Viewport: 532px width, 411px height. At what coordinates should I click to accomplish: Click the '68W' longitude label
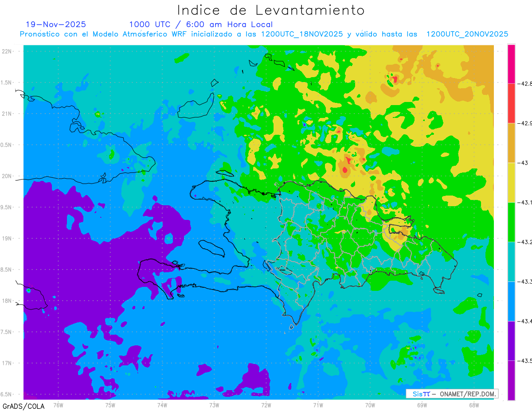tap(473, 405)
